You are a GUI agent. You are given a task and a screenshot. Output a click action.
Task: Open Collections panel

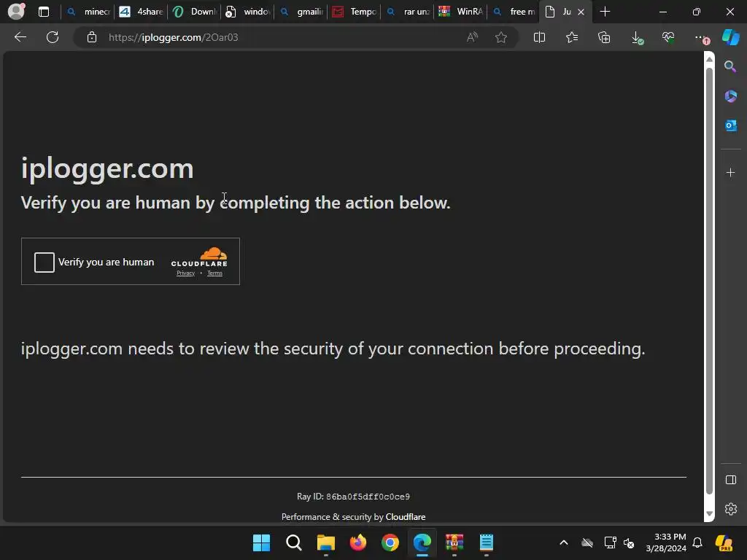(604, 37)
